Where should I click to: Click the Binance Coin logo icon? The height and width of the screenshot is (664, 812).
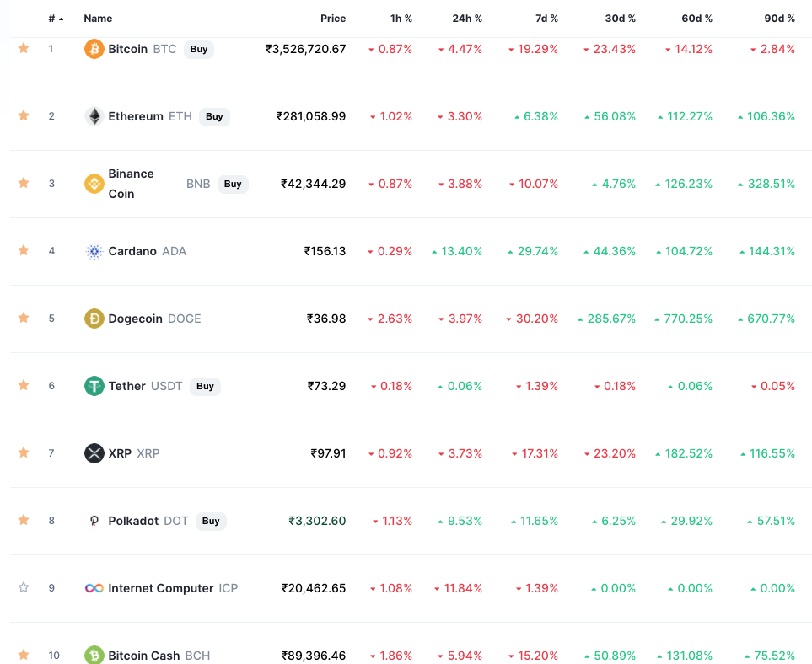tap(94, 184)
